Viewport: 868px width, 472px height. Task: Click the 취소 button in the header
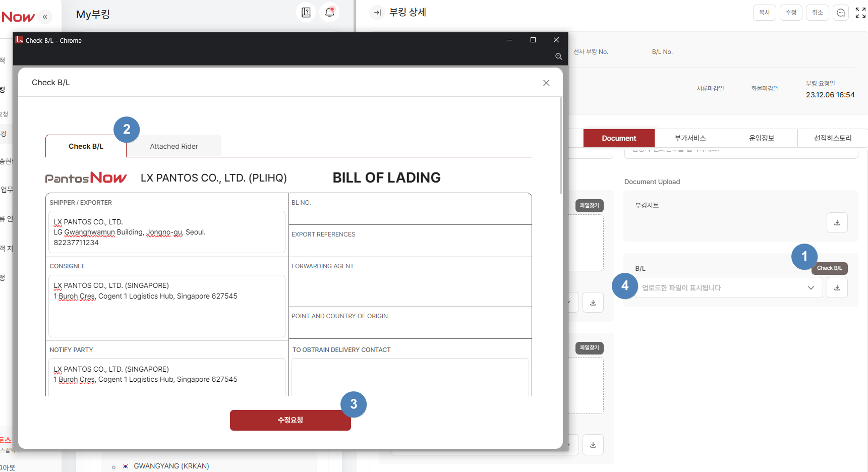(x=817, y=13)
